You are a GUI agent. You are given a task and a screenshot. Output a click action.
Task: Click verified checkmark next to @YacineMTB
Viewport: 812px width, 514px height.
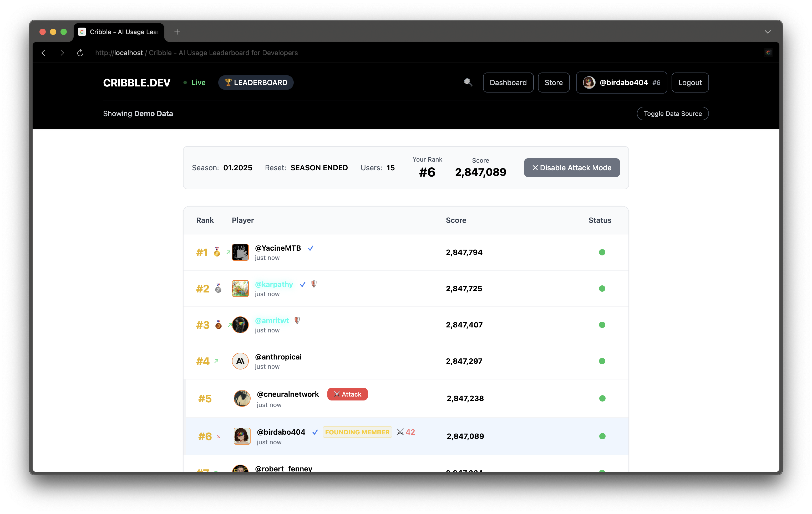pos(311,248)
